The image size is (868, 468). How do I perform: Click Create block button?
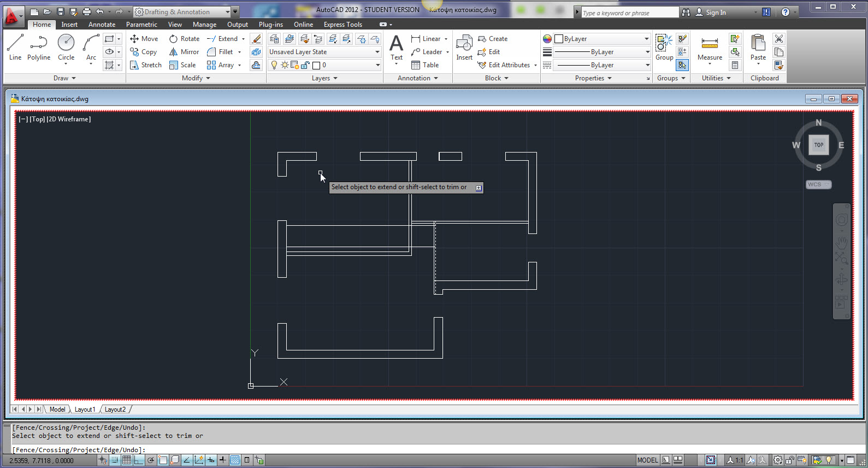493,39
